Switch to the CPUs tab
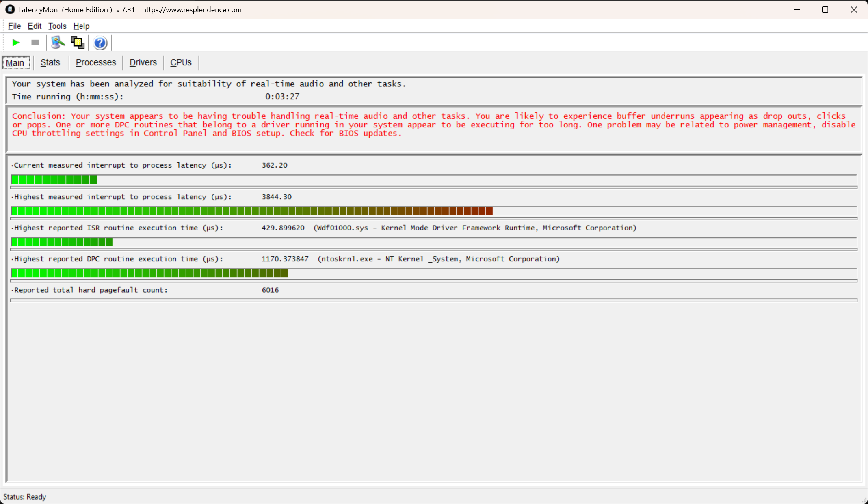 click(181, 62)
